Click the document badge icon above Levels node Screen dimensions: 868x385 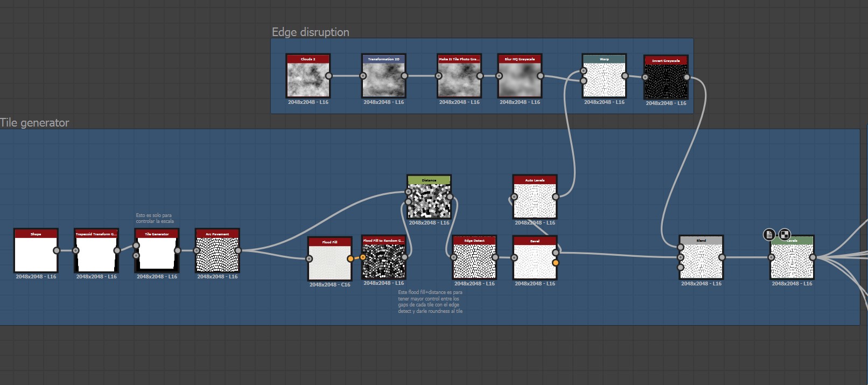click(x=769, y=234)
